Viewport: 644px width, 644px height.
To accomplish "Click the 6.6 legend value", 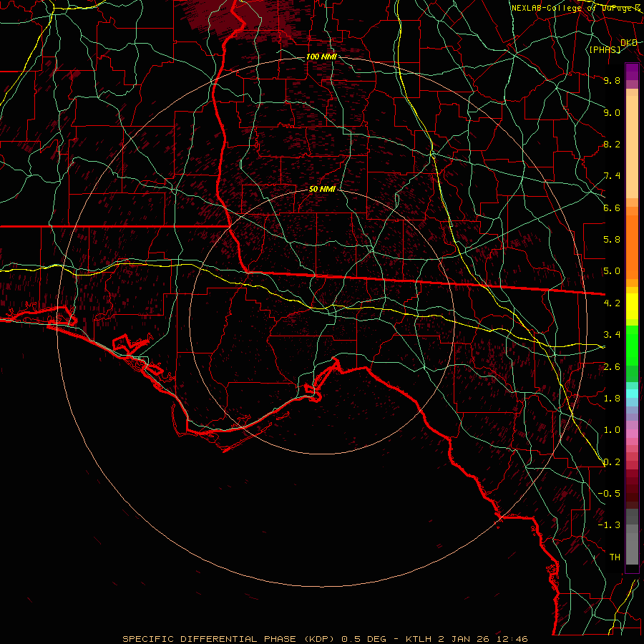I will [612, 208].
